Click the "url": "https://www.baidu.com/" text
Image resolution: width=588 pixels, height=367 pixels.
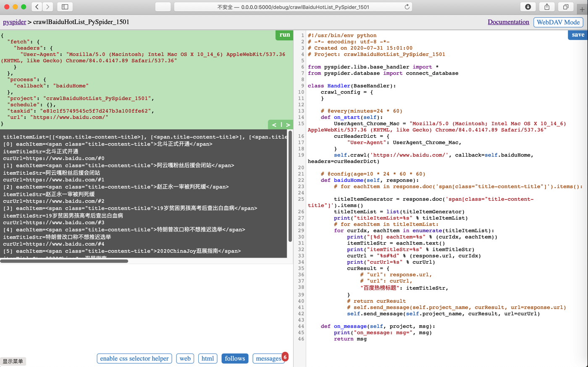tap(58, 117)
